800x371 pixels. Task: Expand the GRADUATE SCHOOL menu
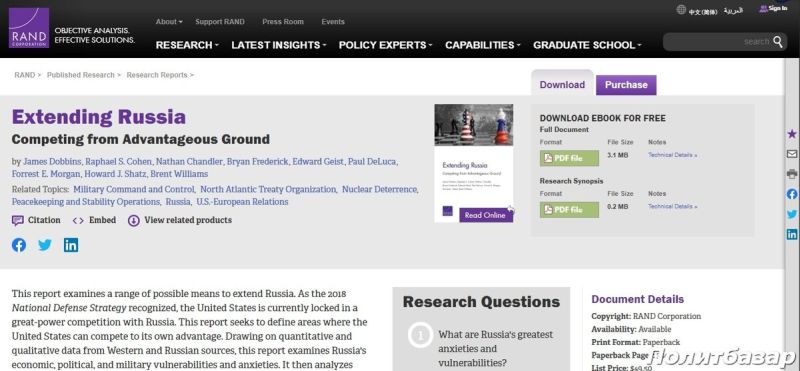pyautogui.click(x=588, y=45)
